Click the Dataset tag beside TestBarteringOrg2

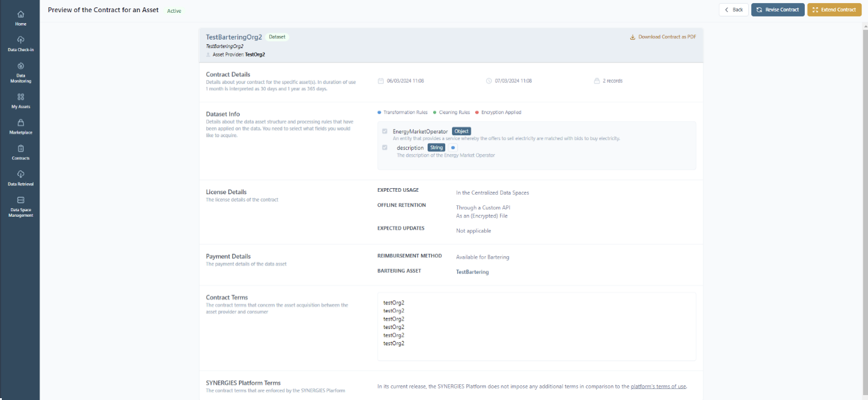click(x=277, y=37)
